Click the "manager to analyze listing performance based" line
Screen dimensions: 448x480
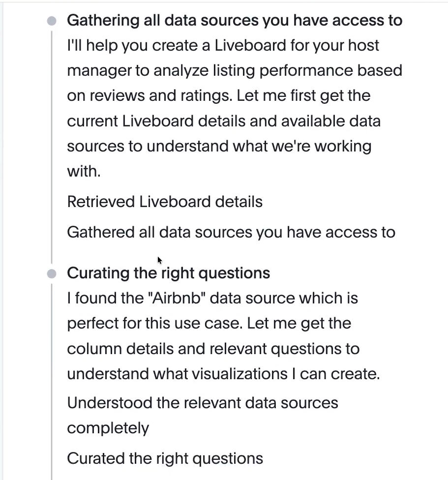pyautogui.click(x=234, y=71)
